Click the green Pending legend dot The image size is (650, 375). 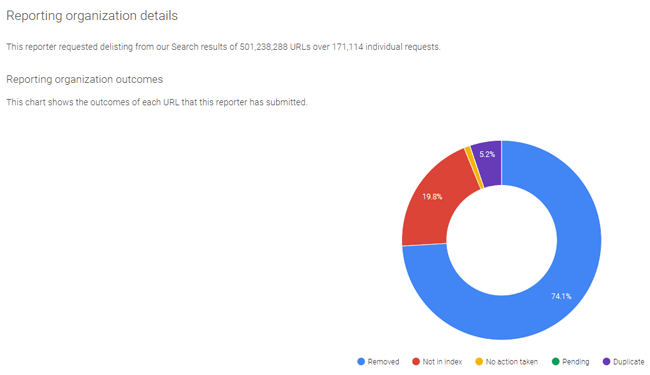pos(555,361)
